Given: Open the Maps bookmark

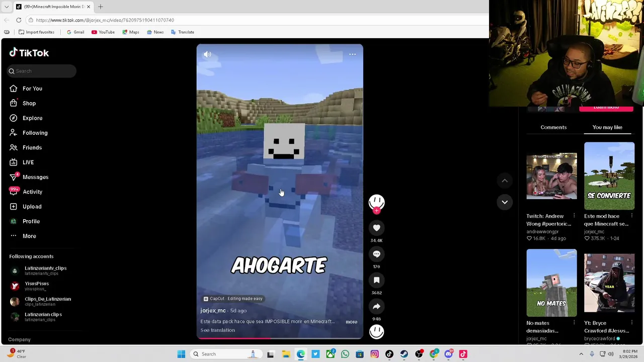Looking at the screenshot, I should pos(131,32).
